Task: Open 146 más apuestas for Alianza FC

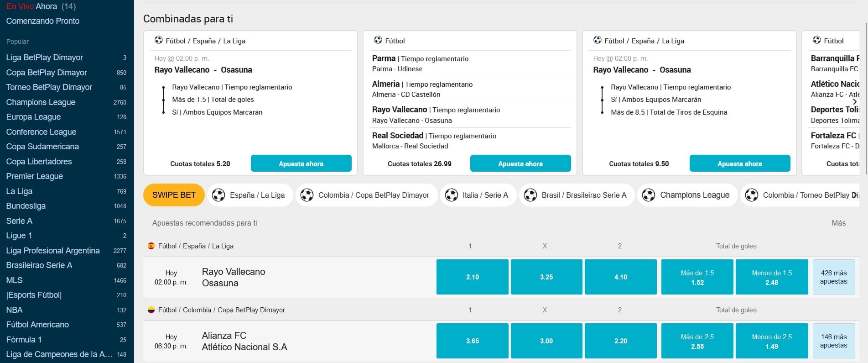Action: click(834, 341)
